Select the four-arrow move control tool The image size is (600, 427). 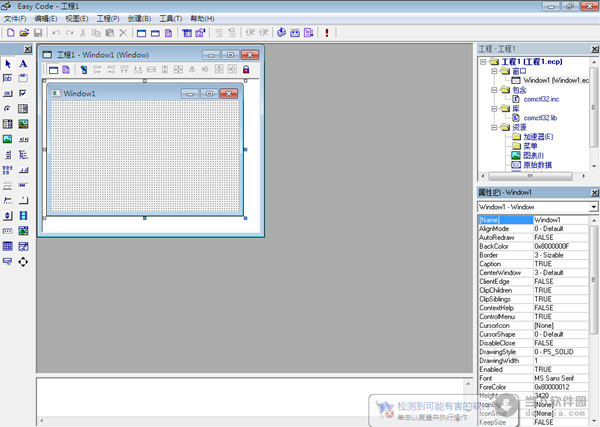pyautogui.click(x=23, y=262)
